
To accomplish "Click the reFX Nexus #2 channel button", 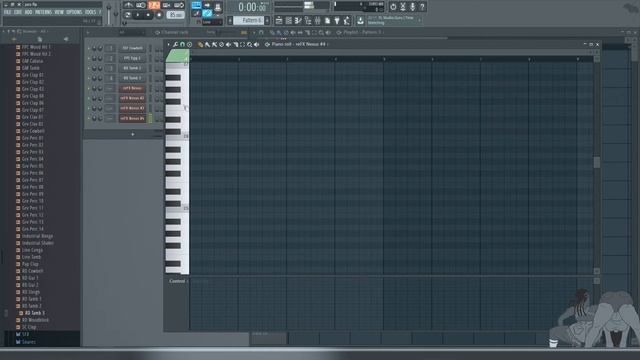I will pyautogui.click(x=133, y=98).
